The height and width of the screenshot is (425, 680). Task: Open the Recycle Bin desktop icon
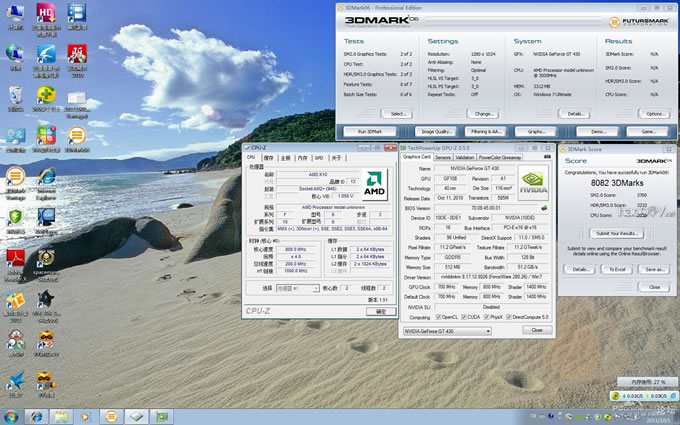15,97
